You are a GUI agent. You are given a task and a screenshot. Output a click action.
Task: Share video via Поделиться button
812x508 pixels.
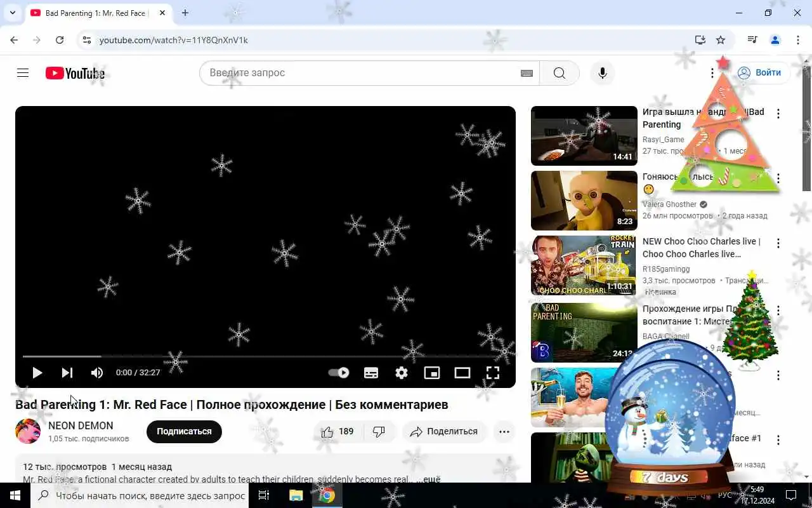pyautogui.click(x=444, y=432)
